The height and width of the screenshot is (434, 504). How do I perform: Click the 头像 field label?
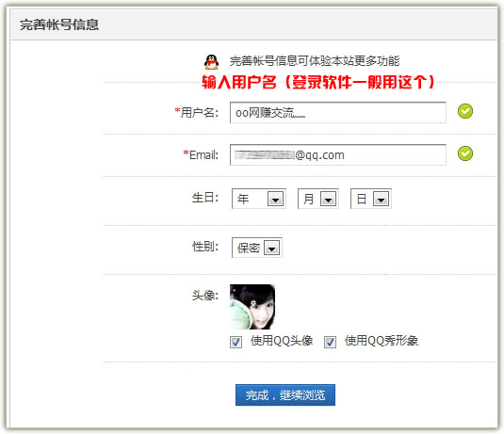pos(205,295)
